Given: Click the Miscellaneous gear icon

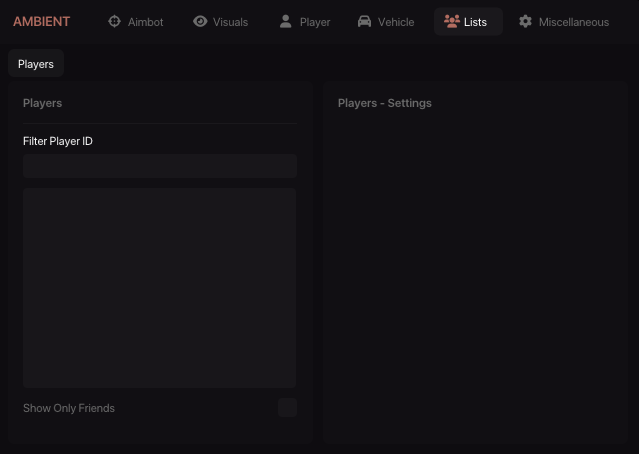Looking at the screenshot, I should 525,22.
